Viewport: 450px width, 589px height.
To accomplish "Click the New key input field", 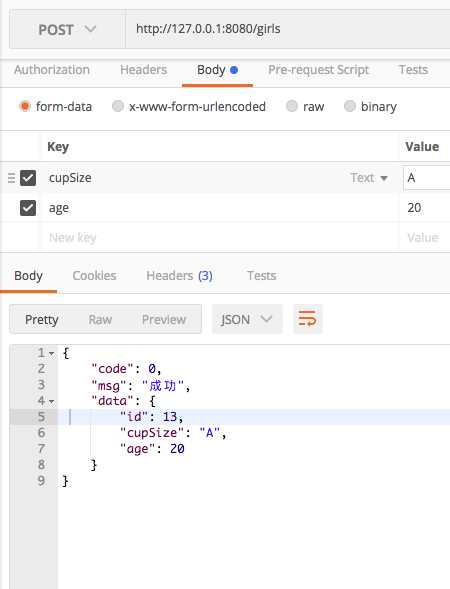I will pos(220,237).
